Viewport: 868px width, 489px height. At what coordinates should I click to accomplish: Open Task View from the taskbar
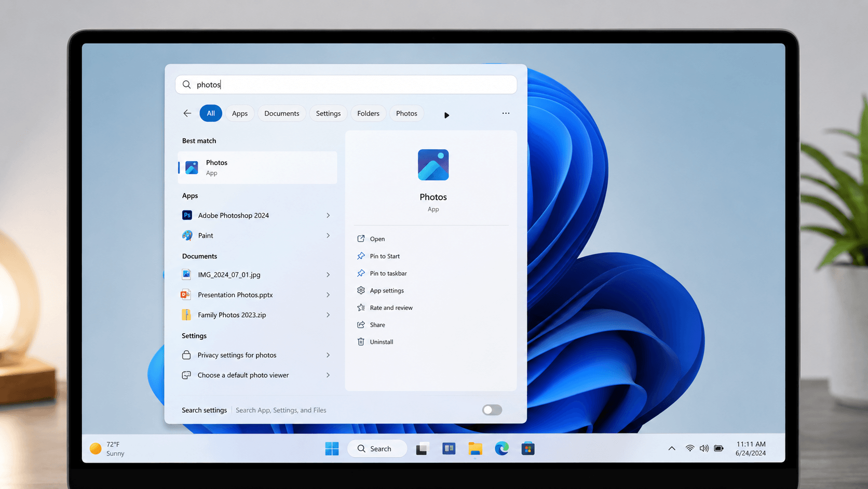click(422, 448)
